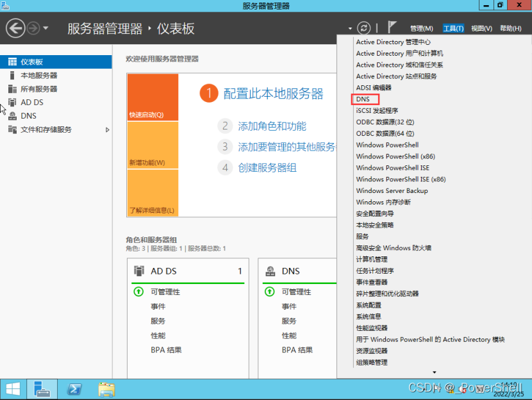Open BPA 结果 in the AD DS tile

click(x=166, y=350)
